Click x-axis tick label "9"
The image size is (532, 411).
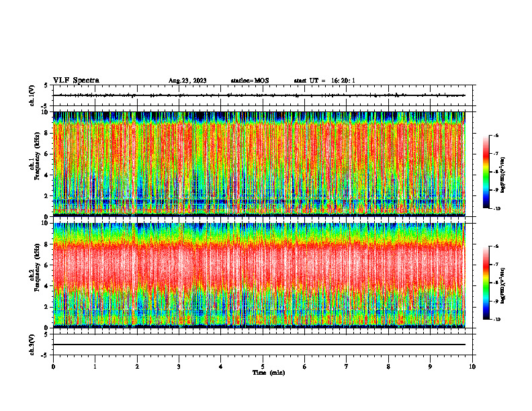[x=430, y=367]
